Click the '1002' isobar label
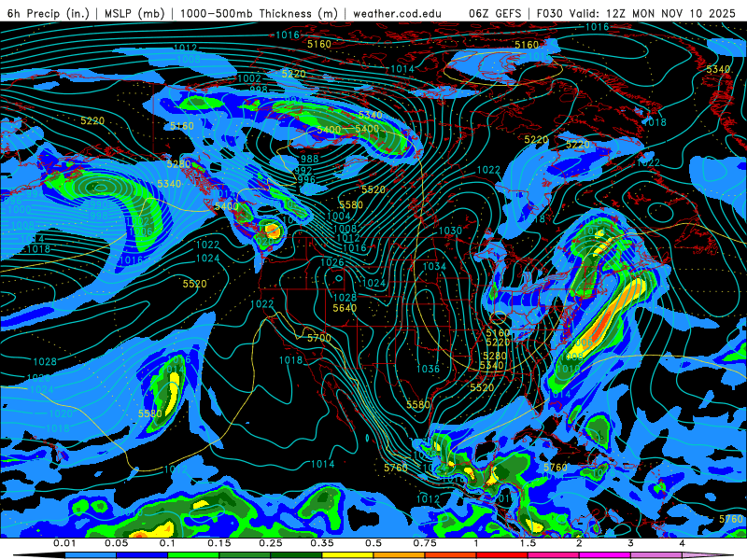Screen dimensions: 747x560 click(249, 78)
